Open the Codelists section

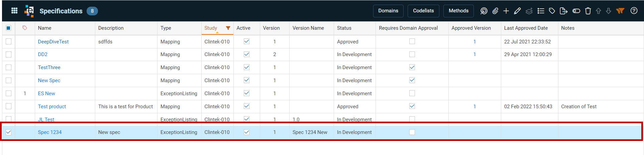[x=423, y=11]
